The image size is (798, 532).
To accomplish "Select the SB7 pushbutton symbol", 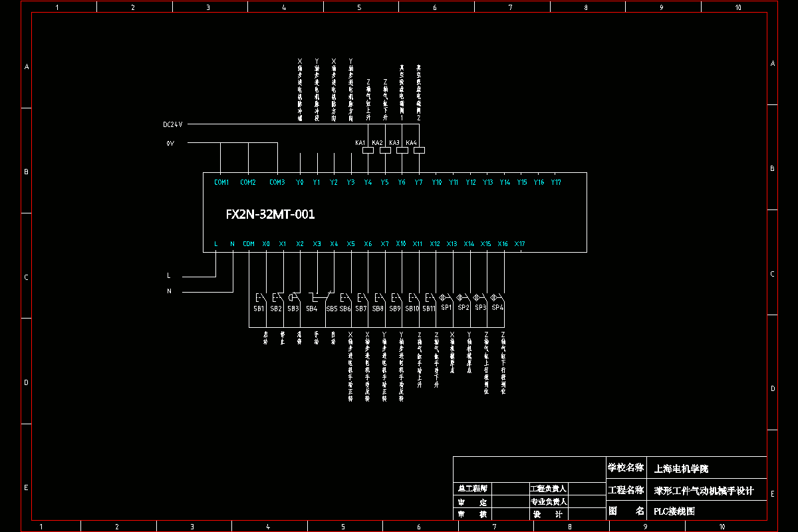I will pyautogui.click(x=362, y=298).
